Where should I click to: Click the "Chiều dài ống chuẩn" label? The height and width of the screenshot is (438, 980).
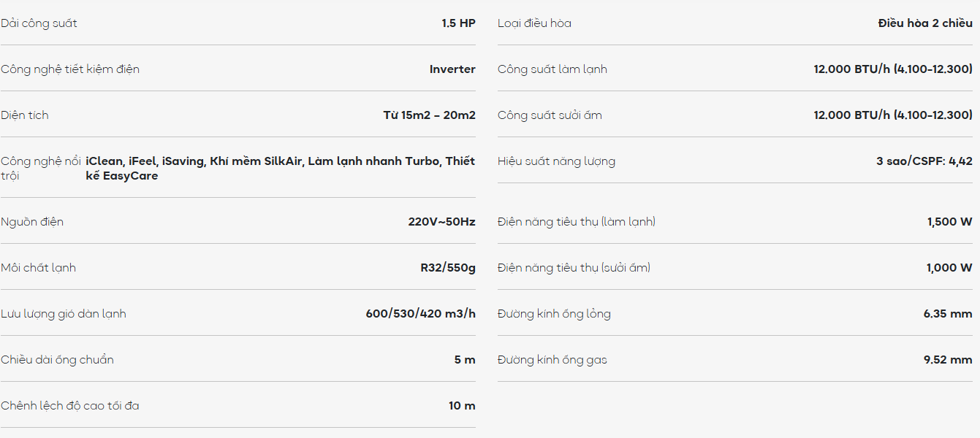click(57, 360)
